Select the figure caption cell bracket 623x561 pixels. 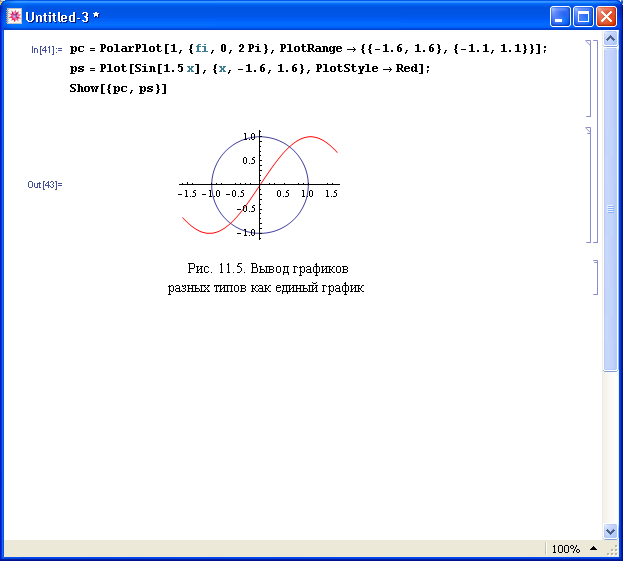pos(595,277)
